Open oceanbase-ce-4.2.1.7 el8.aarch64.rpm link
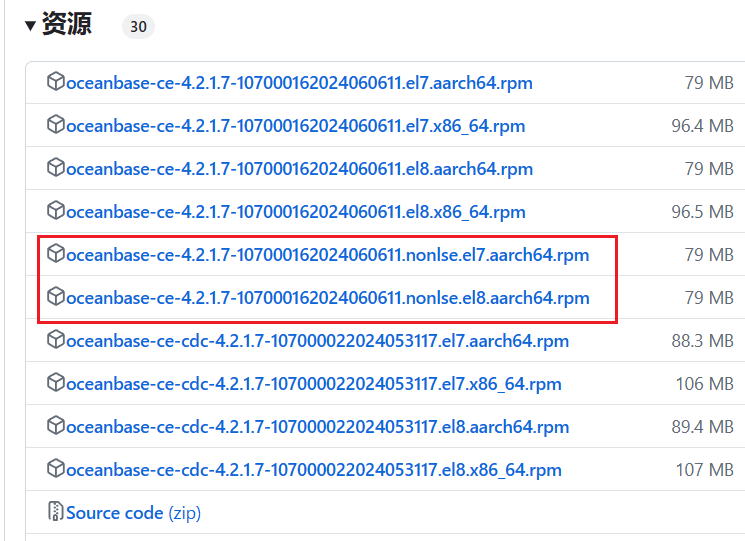 [x=299, y=169]
